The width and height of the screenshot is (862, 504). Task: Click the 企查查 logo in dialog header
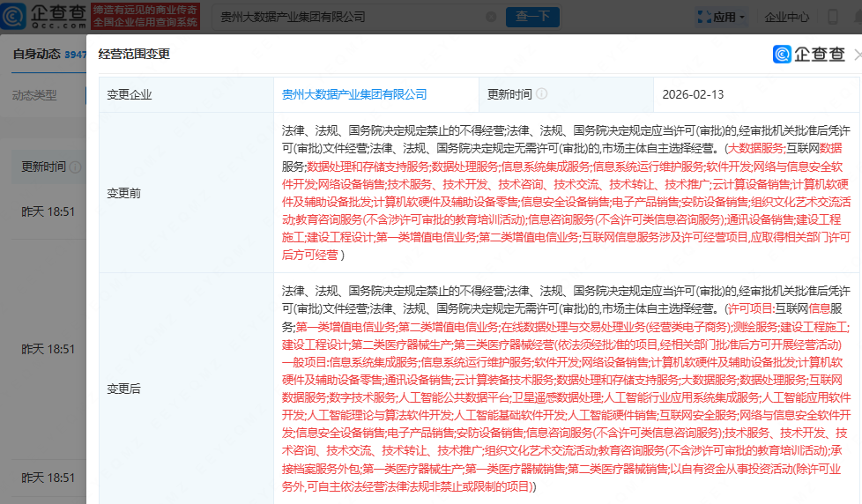(x=809, y=55)
